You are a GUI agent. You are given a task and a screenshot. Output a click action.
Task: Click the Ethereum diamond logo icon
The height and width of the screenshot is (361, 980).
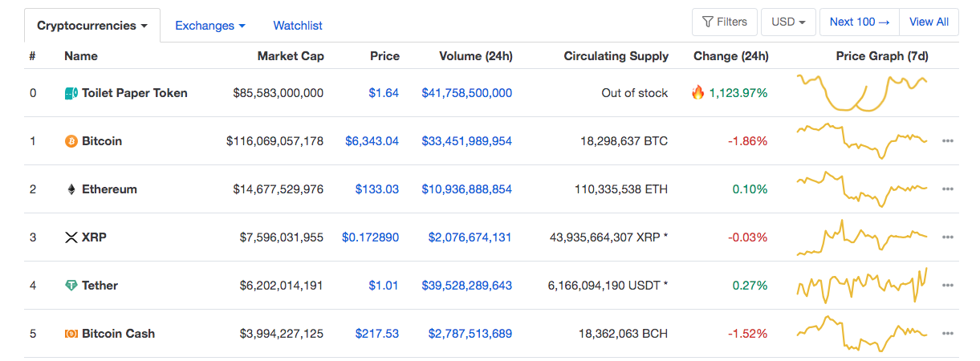click(x=71, y=189)
